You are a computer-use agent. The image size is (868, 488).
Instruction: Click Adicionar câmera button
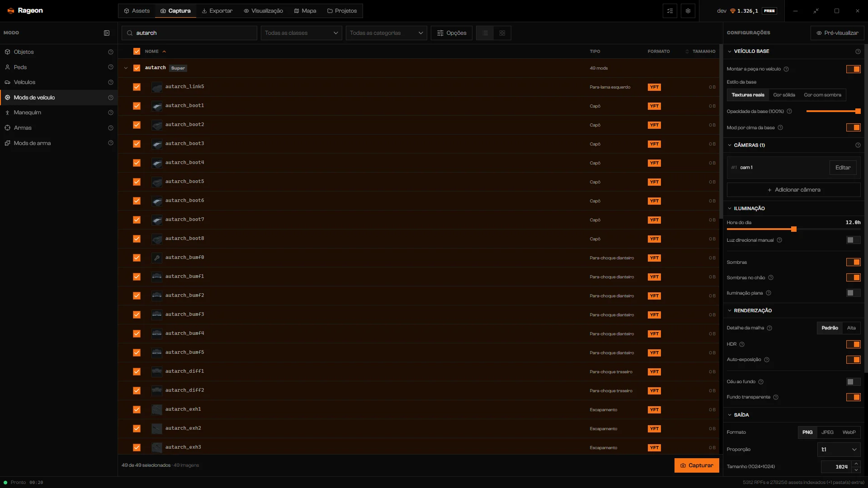pyautogui.click(x=793, y=190)
